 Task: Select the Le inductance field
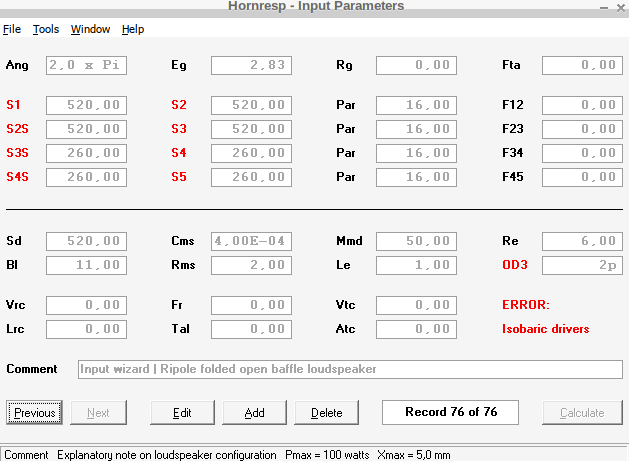pos(416,265)
